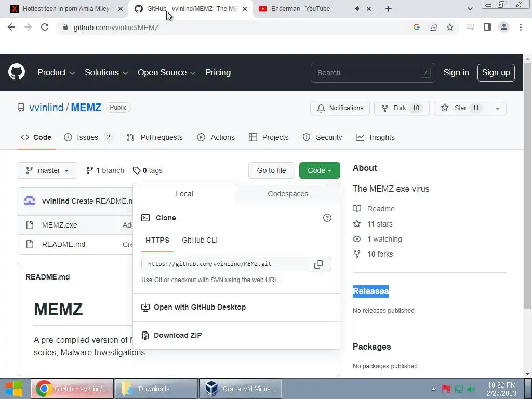Open Chrome side panel icon
532x399 pixels.
[487, 27]
